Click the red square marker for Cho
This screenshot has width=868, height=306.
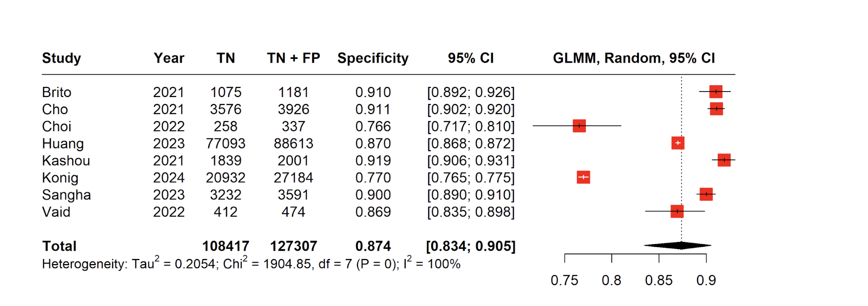coord(716,109)
